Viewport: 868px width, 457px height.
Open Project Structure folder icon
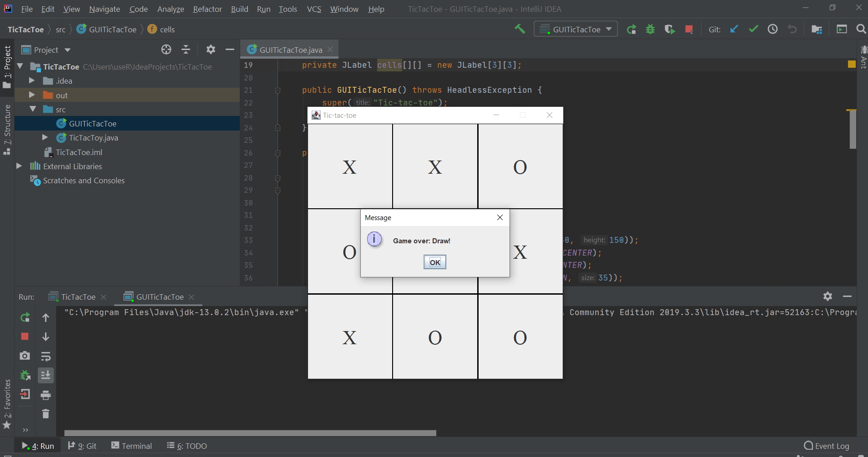[817, 30]
